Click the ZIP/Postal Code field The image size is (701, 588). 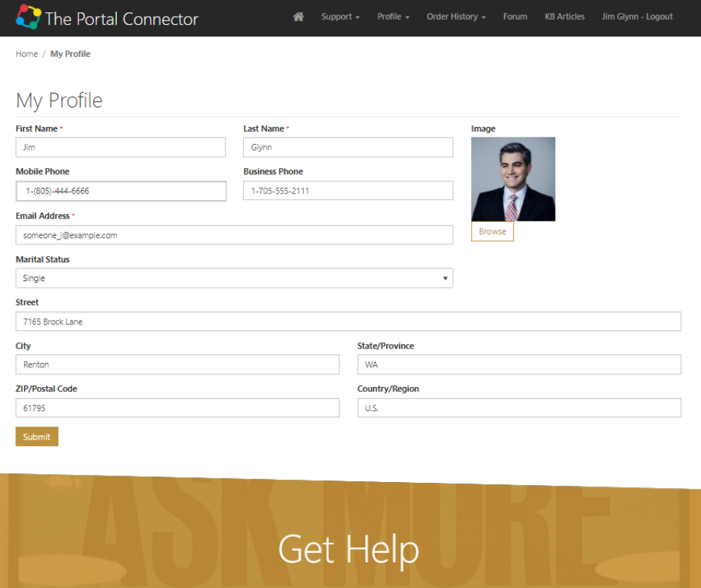coord(177,408)
